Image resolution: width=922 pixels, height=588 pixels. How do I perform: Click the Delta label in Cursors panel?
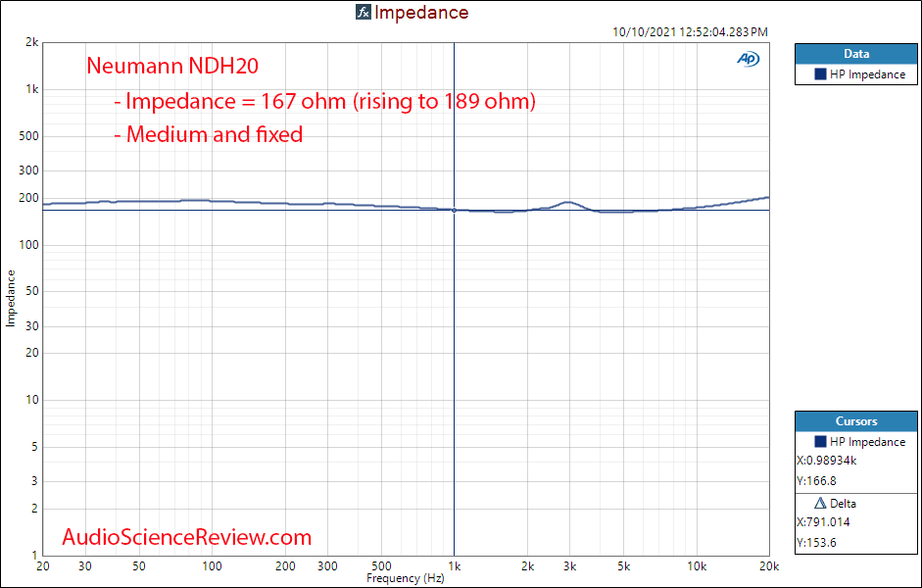tap(843, 504)
